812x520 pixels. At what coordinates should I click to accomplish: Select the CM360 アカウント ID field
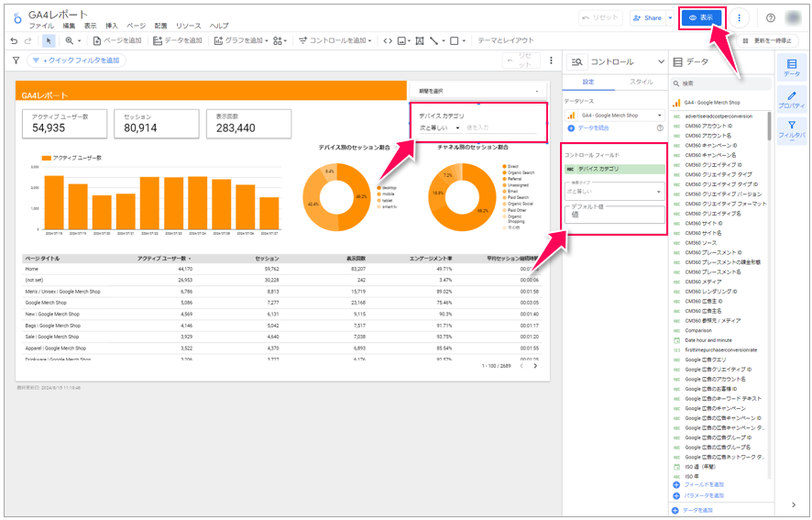pyautogui.click(x=708, y=126)
